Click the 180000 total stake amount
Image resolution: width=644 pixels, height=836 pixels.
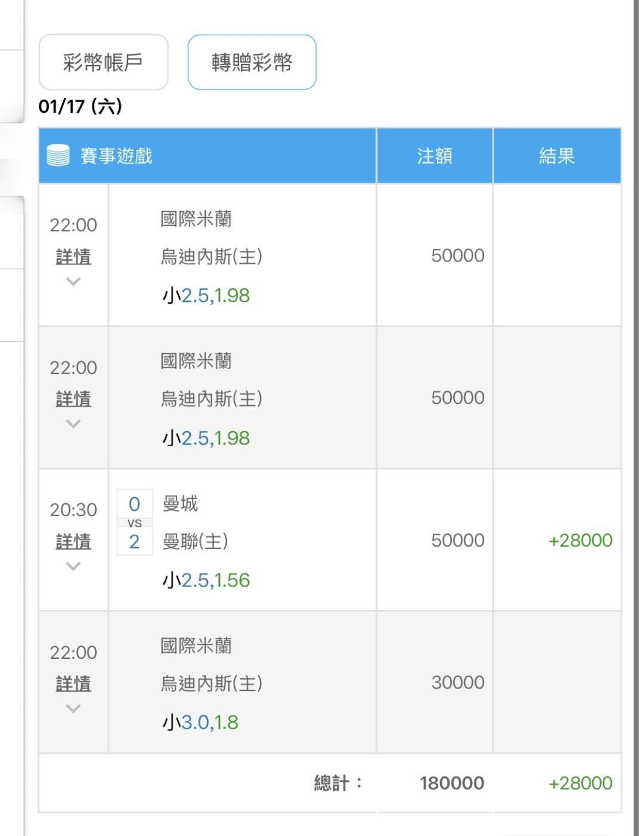click(451, 783)
